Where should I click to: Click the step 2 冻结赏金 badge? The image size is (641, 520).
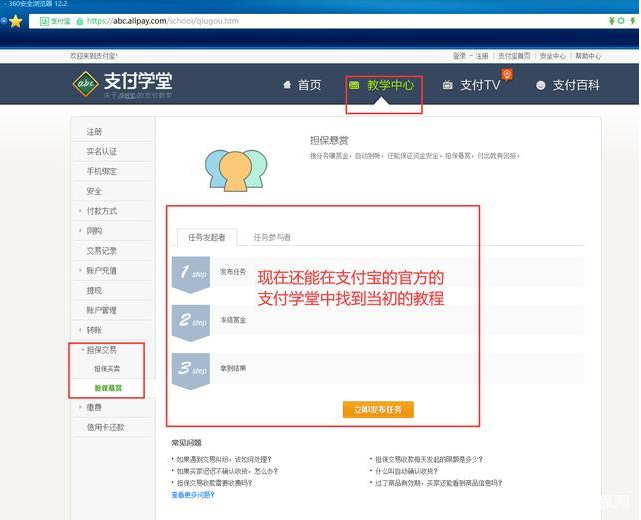coord(190,320)
